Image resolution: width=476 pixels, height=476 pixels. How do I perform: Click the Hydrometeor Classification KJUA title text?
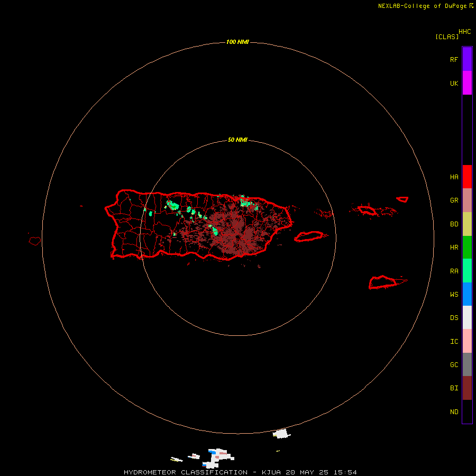coord(240,472)
